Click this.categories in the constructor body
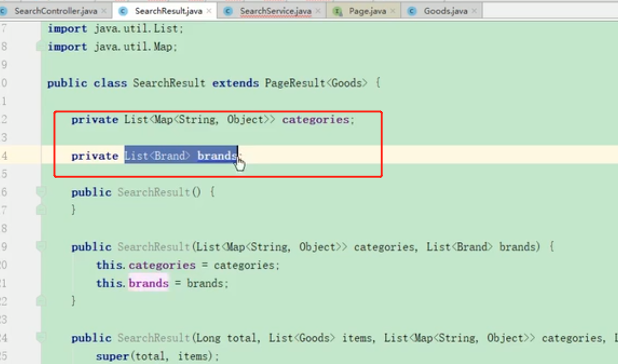 [146, 265]
